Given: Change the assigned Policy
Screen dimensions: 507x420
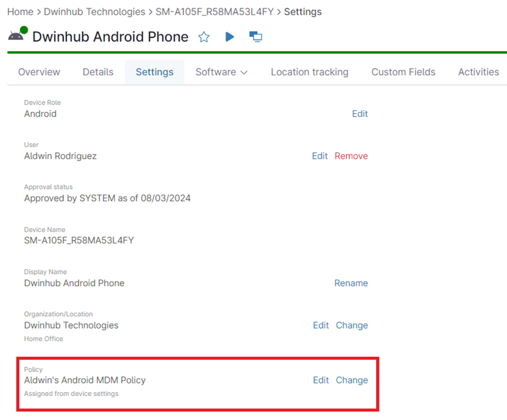Looking at the screenshot, I should 352,380.
